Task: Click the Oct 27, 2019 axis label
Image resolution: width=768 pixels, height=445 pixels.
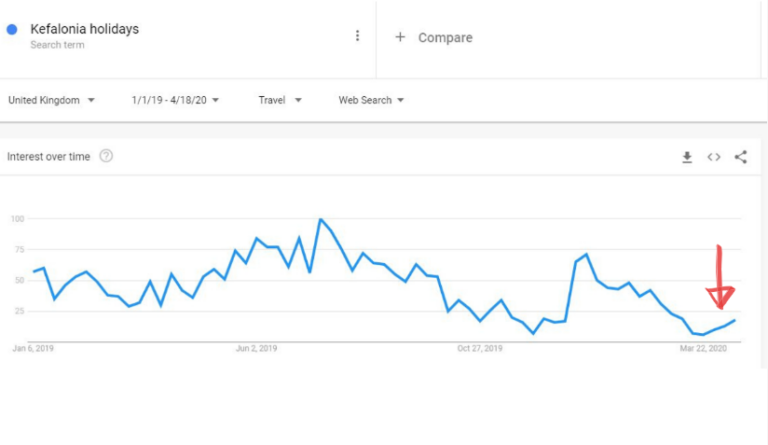Action: (x=480, y=349)
